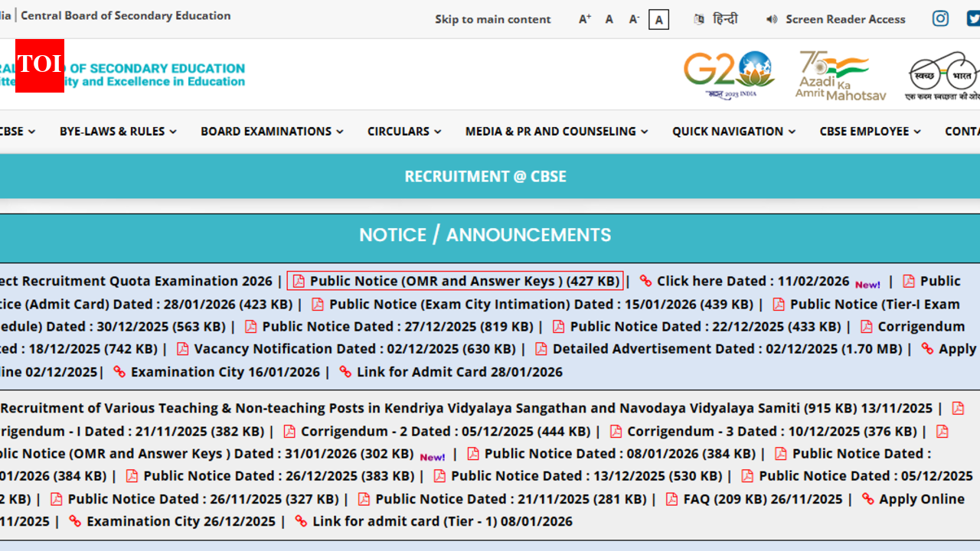Open Link for Admit Card 28/01/2026
The height and width of the screenshot is (551, 980).
459,372
